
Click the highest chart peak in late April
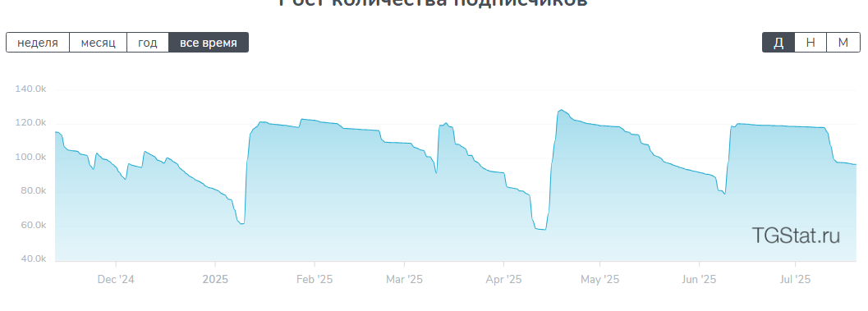point(562,110)
